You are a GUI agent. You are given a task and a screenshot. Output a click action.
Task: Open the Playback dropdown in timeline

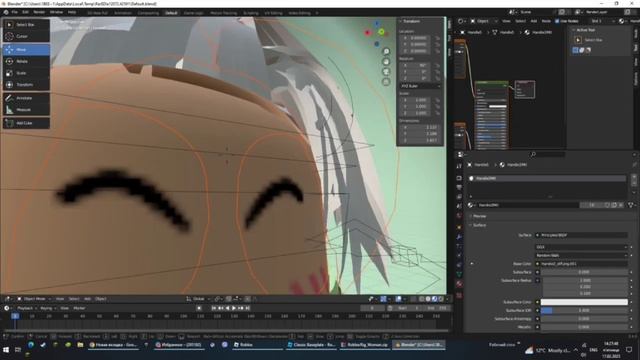27,308
